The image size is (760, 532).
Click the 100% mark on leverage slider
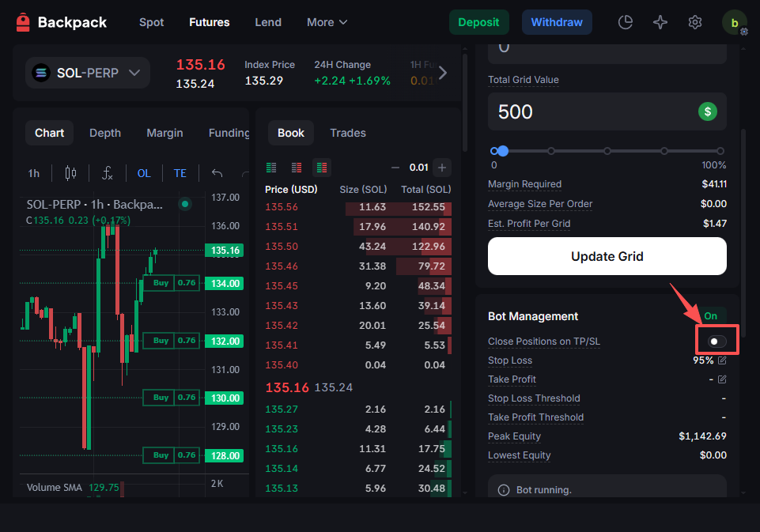720,151
